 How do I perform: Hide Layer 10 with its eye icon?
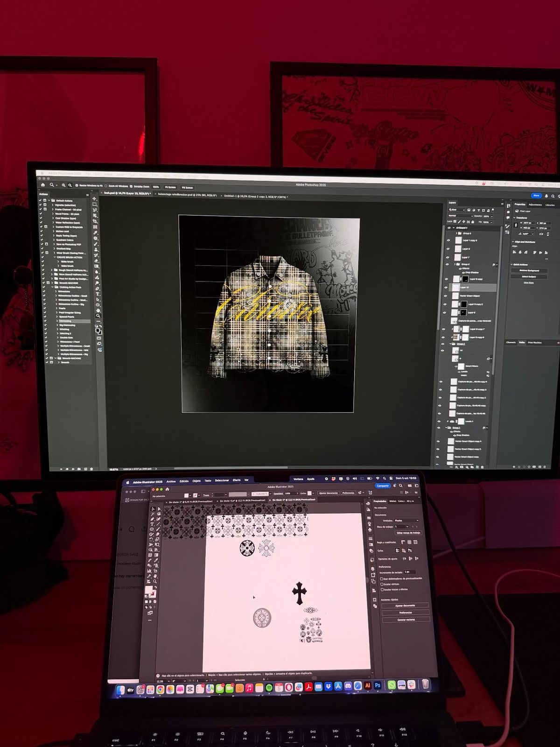[446, 288]
